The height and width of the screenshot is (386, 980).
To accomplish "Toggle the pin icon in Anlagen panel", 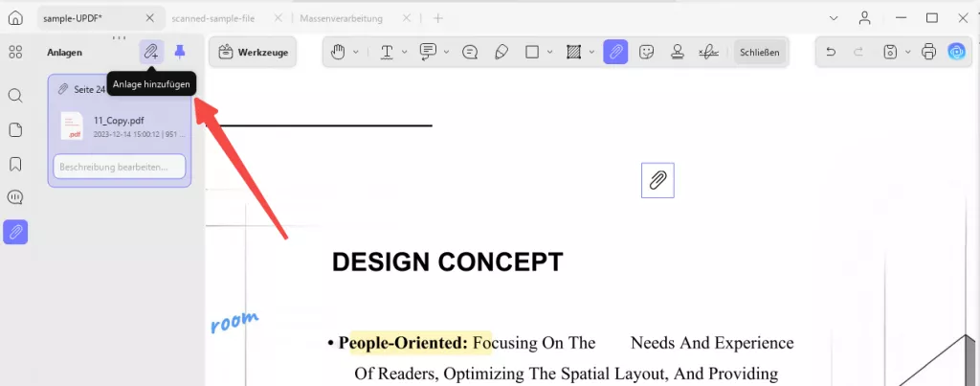I will (180, 52).
